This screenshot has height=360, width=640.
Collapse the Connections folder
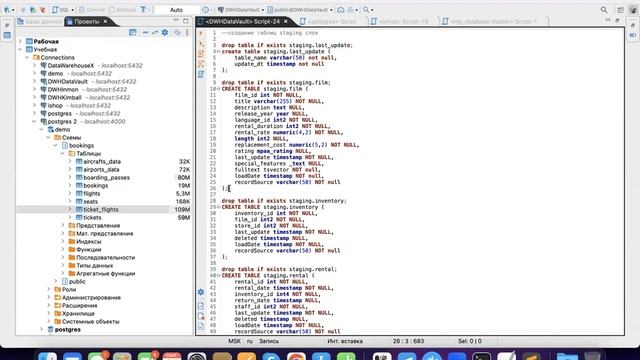pos(27,58)
